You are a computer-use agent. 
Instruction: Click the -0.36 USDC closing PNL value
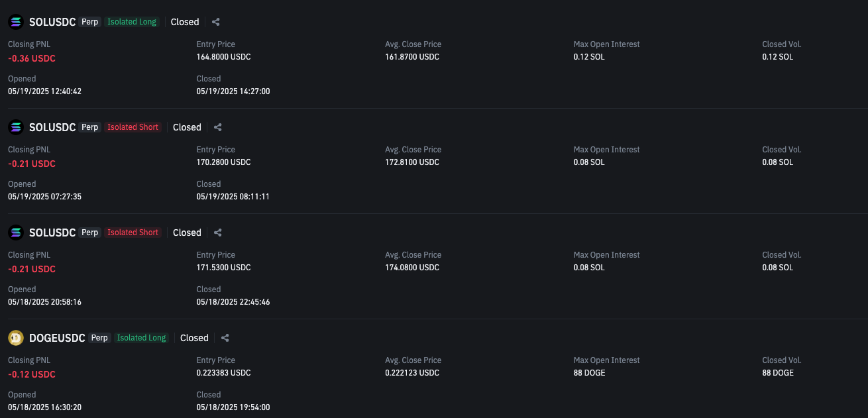point(32,58)
